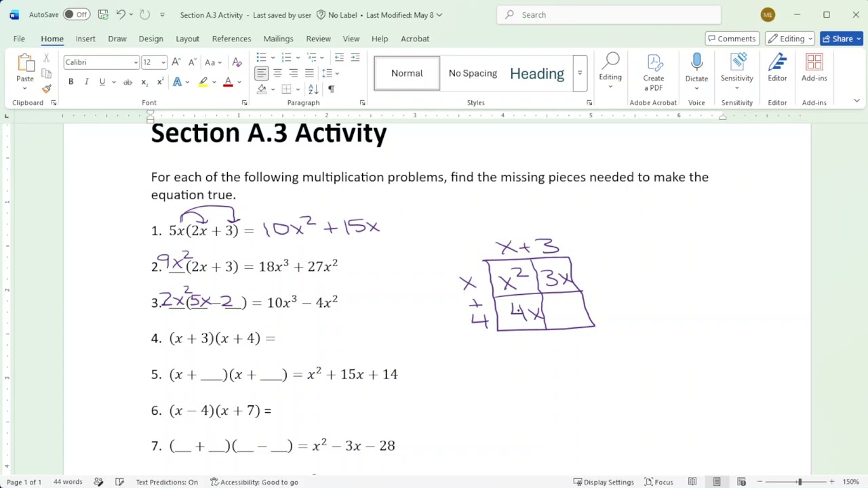The width and height of the screenshot is (868, 488).
Task: Open the Add-ins gallery
Action: [x=814, y=68]
